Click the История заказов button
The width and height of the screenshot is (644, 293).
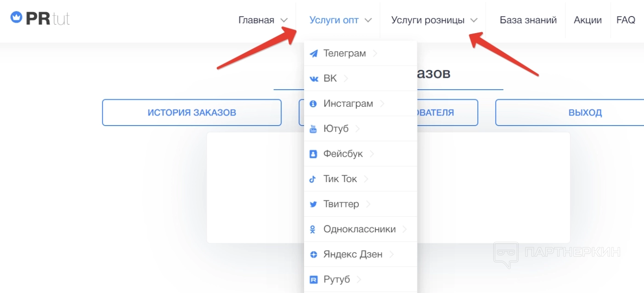pyautogui.click(x=192, y=113)
